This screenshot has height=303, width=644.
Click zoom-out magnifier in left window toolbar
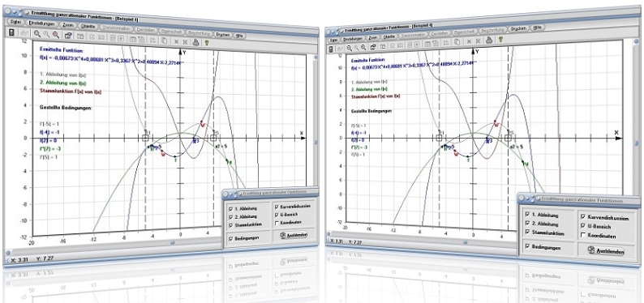(x=55, y=36)
